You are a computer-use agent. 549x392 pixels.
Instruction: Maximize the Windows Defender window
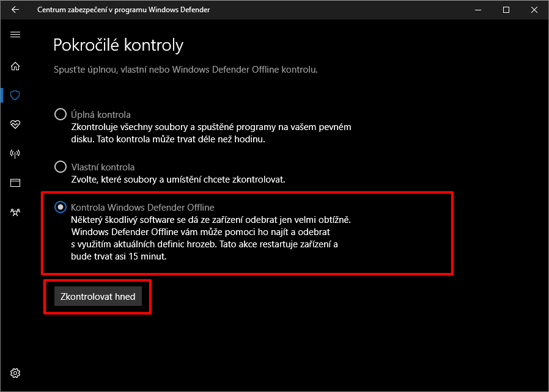click(x=506, y=10)
